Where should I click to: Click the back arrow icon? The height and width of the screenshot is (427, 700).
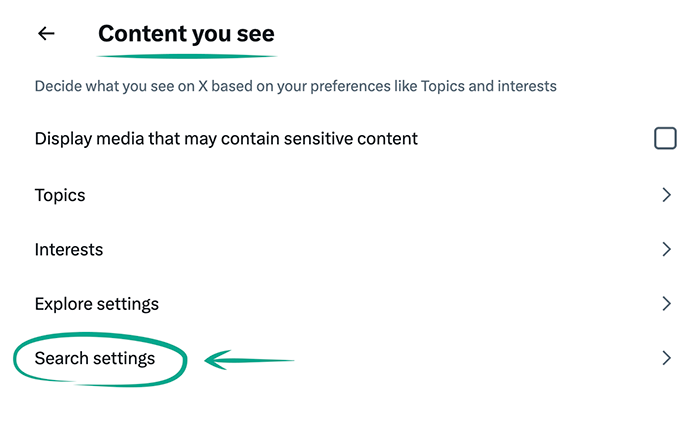pyautogui.click(x=46, y=34)
